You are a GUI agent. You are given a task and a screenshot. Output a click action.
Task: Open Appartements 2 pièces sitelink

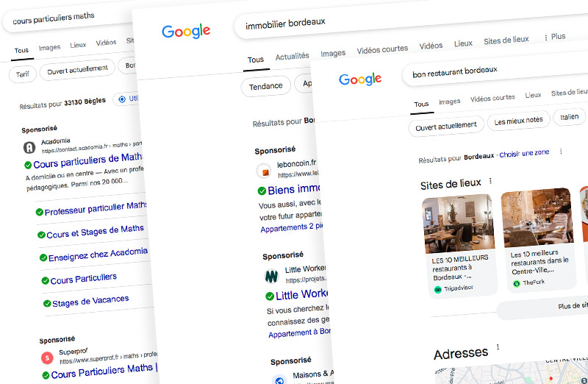[x=291, y=227]
